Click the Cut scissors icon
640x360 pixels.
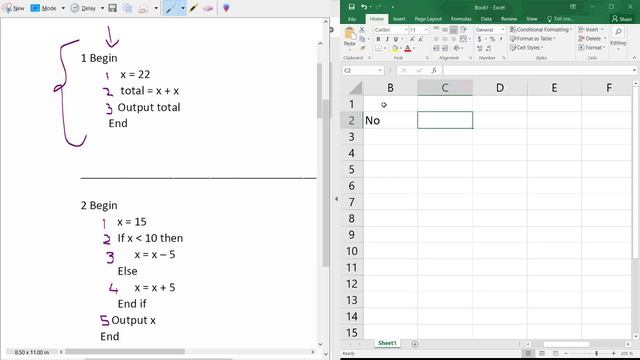pyautogui.click(x=362, y=30)
